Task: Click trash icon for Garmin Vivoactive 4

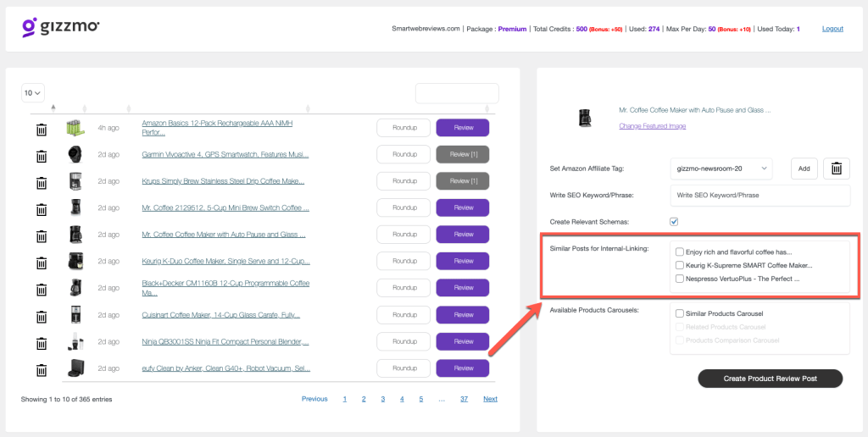Action: click(x=41, y=156)
